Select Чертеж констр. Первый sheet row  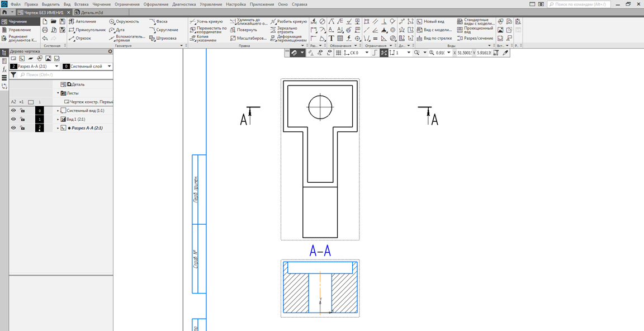88,102
